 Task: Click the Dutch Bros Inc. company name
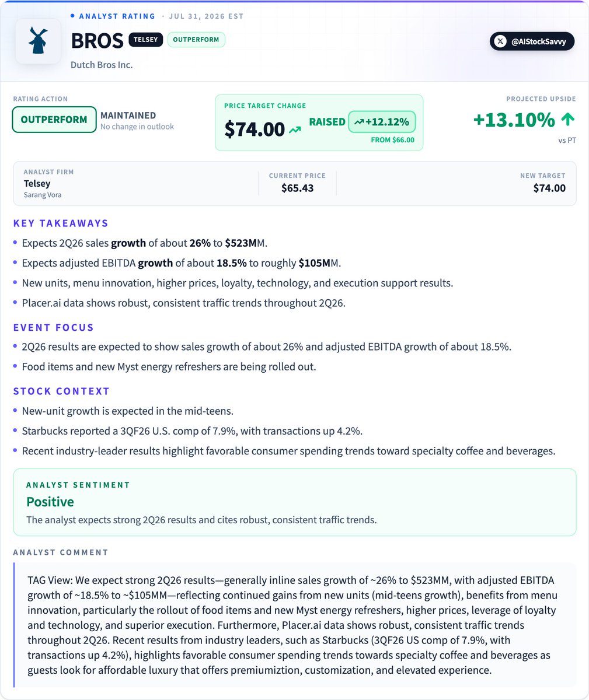pyautogui.click(x=102, y=65)
